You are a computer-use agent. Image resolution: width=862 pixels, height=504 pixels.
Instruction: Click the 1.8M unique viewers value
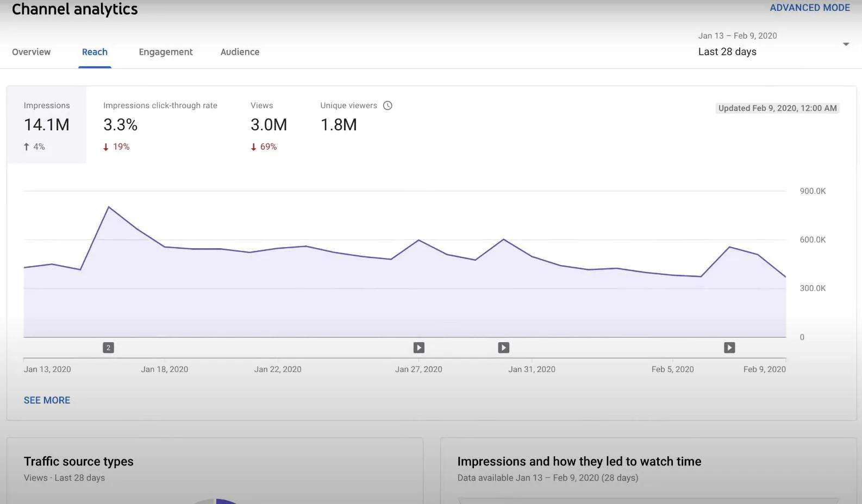point(339,125)
